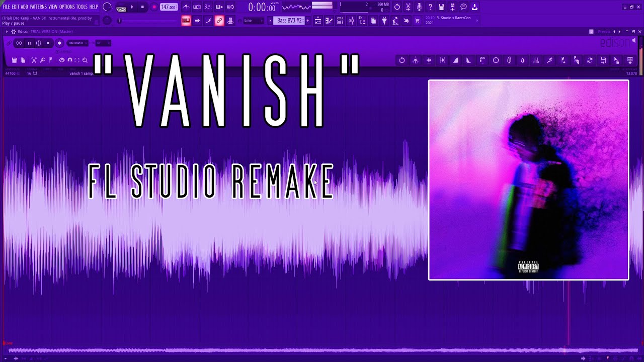This screenshot has width=644, height=362.
Task: Click Edison blur droplet tool
Action: tap(523, 60)
